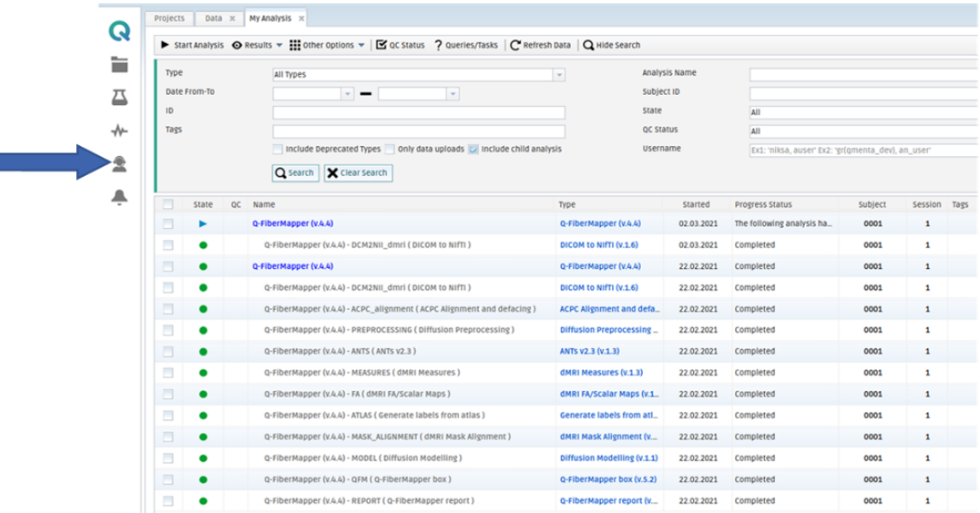Image resolution: width=980 pixels, height=513 pixels.
Task: Enable Include Deprecated Types checkbox
Action: [x=277, y=149]
